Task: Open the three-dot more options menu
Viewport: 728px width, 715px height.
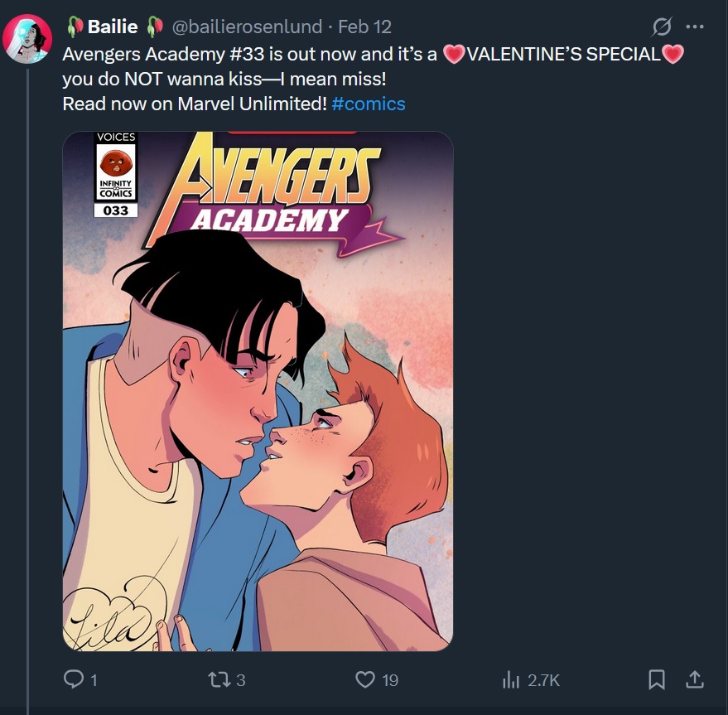Action: (x=694, y=27)
